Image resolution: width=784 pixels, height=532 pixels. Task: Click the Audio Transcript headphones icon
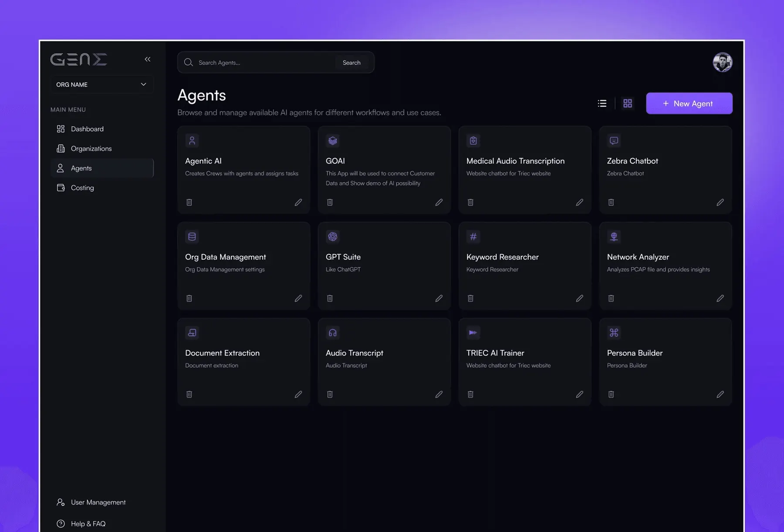point(333,333)
